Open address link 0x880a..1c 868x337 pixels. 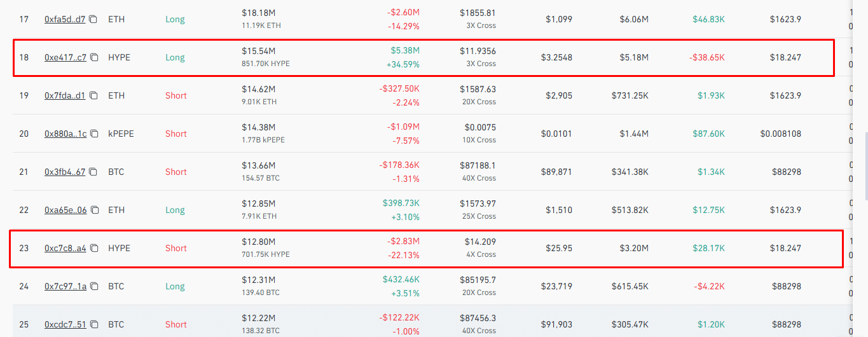65,134
